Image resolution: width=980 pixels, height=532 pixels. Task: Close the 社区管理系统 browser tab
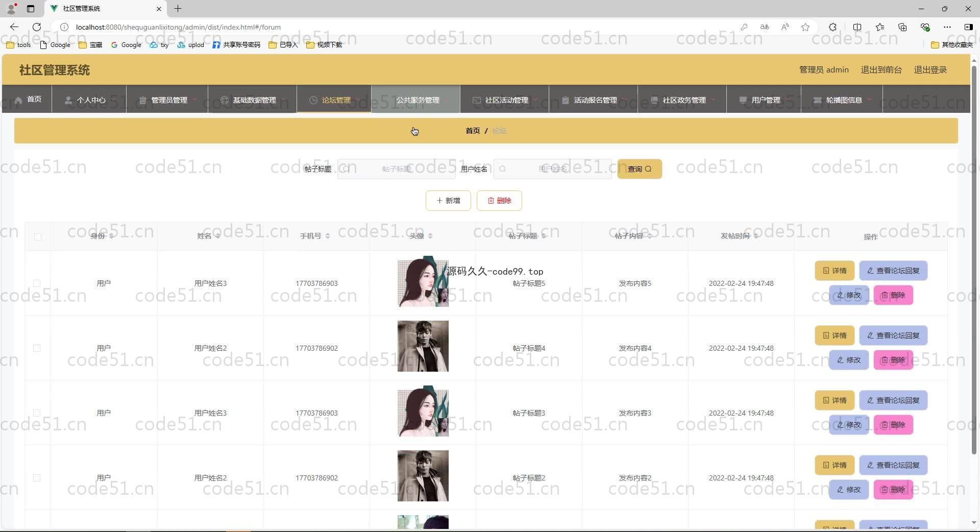coord(159,9)
